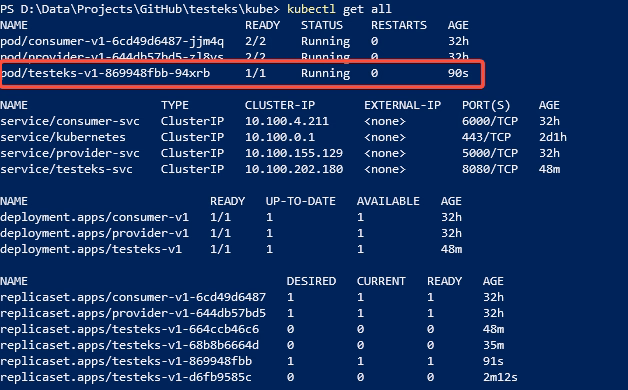Click the AVAILABLE column header
This screenshot has height=390, width=628.
(x=388, y=201)
